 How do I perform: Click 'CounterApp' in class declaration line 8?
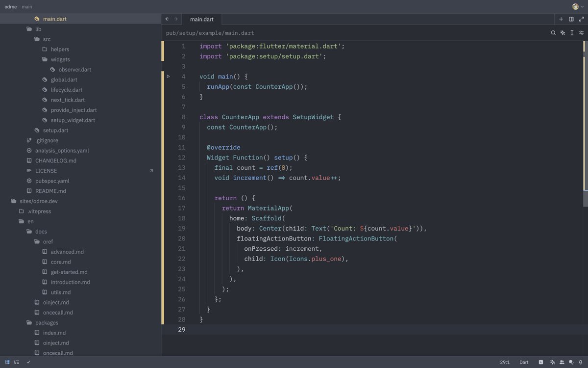click(x=241, y=117)
